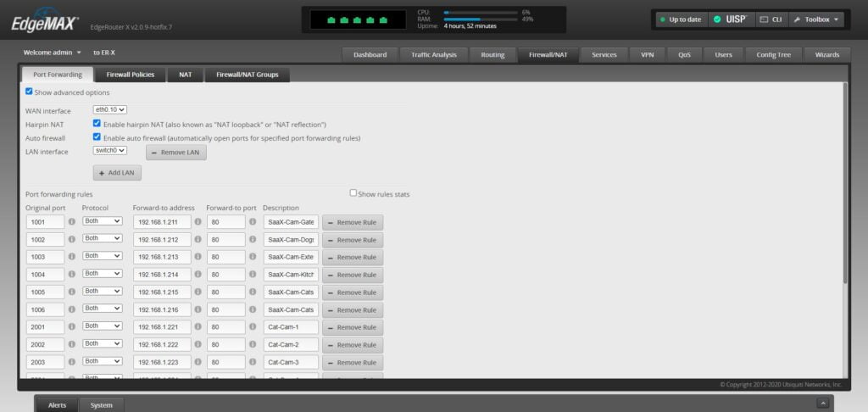
Task: Open the Traffic Analysis tab
Action: click(434, 55)
